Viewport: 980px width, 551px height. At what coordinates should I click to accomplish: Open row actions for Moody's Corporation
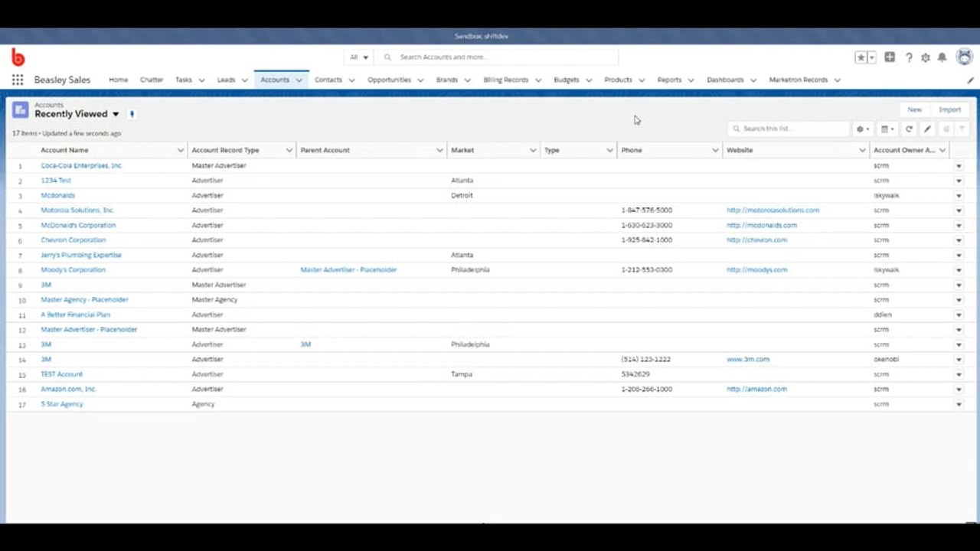click(959, 270)
